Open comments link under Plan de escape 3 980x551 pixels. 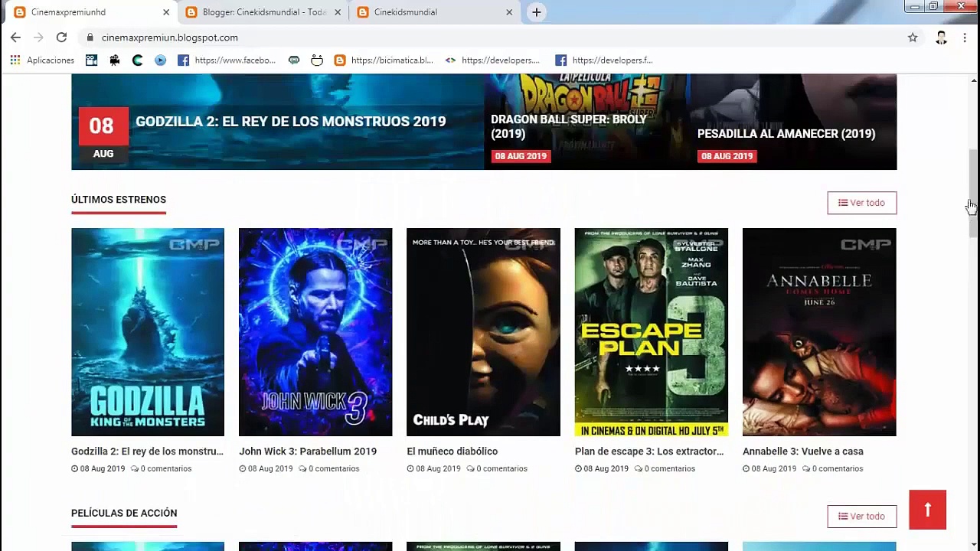pos(665,468)
